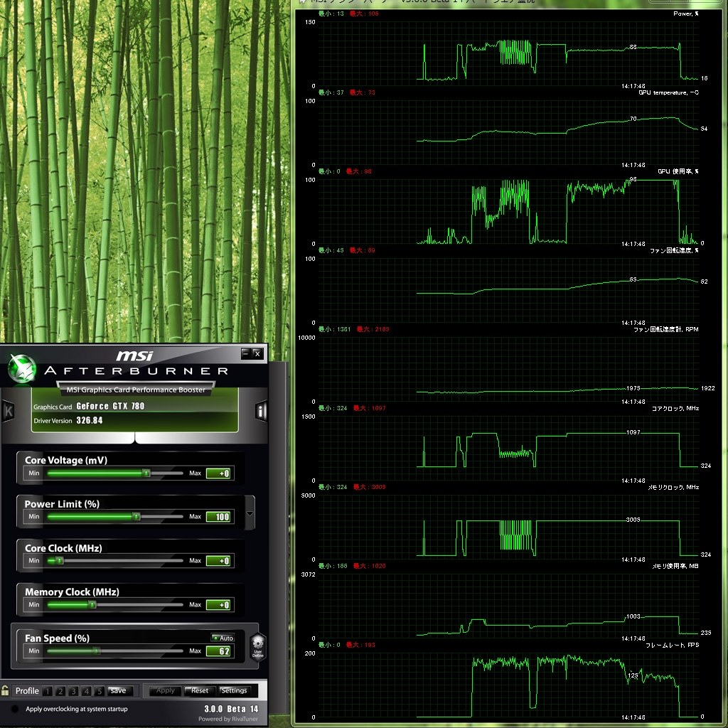Screen dimensions: 728x728
Task: Enable Apply overclocking at system startup
Action: [16, 709]
